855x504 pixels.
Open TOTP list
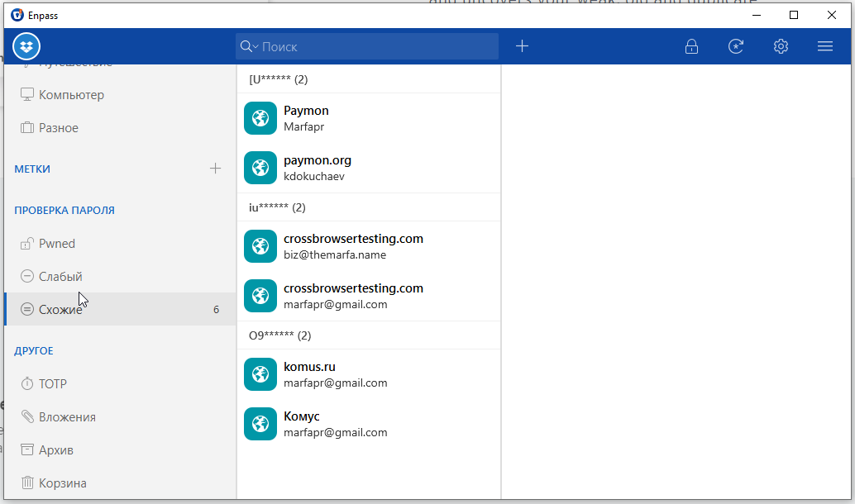pyautogui.click(x=120, y=384)
